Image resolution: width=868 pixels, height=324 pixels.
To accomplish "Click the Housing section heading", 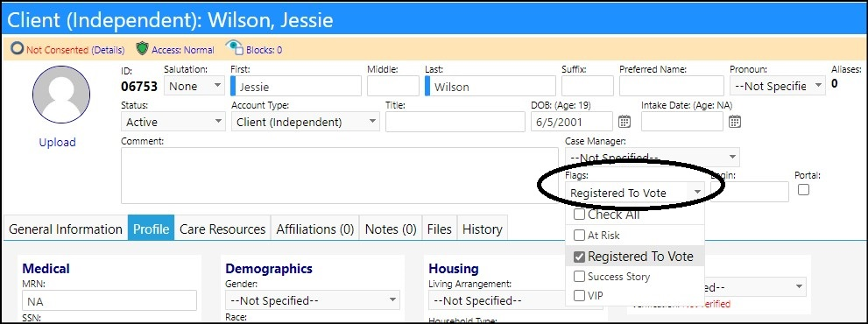I will coord(454,269).
